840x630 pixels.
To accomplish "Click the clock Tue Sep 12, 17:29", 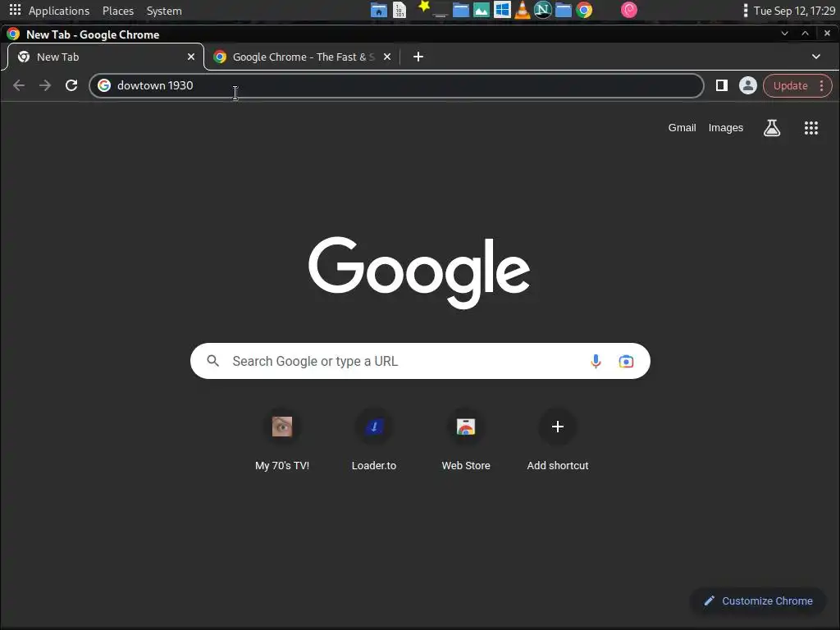I will pos(794,11).
